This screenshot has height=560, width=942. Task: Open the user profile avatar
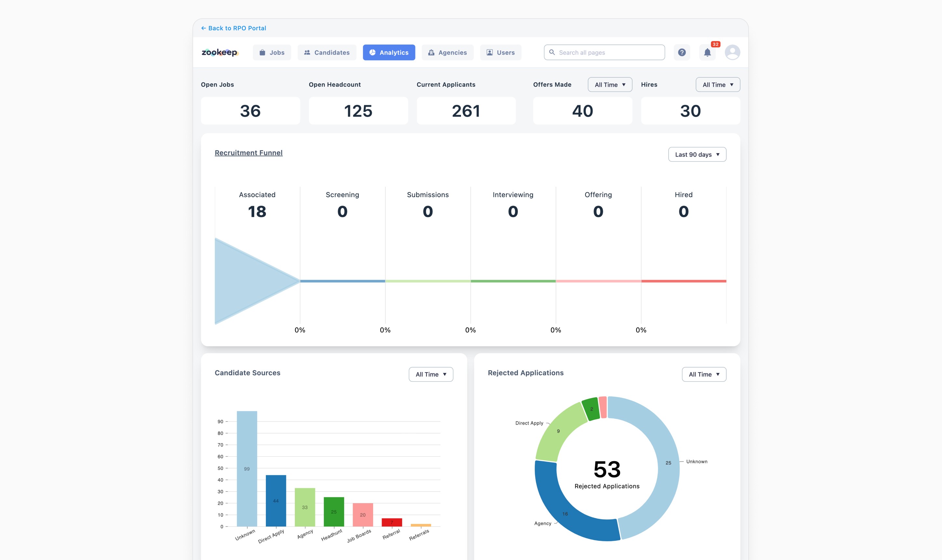click(x=732, y=52)
